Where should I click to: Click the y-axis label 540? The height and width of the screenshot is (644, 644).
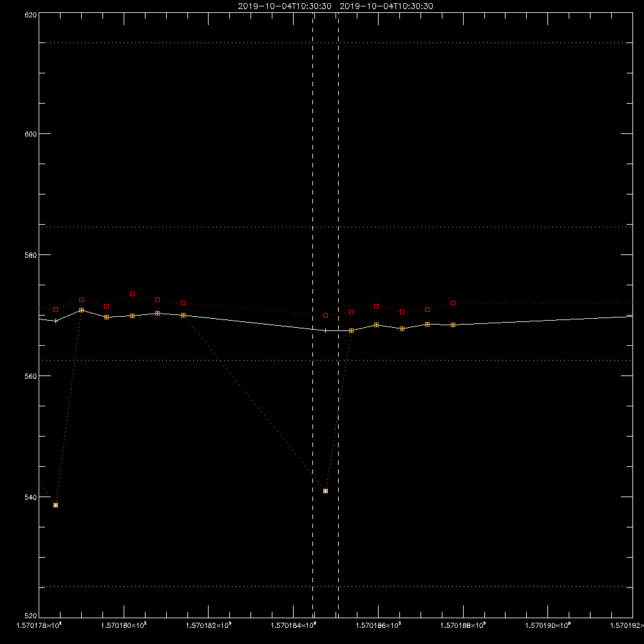[x=31, y=497]
